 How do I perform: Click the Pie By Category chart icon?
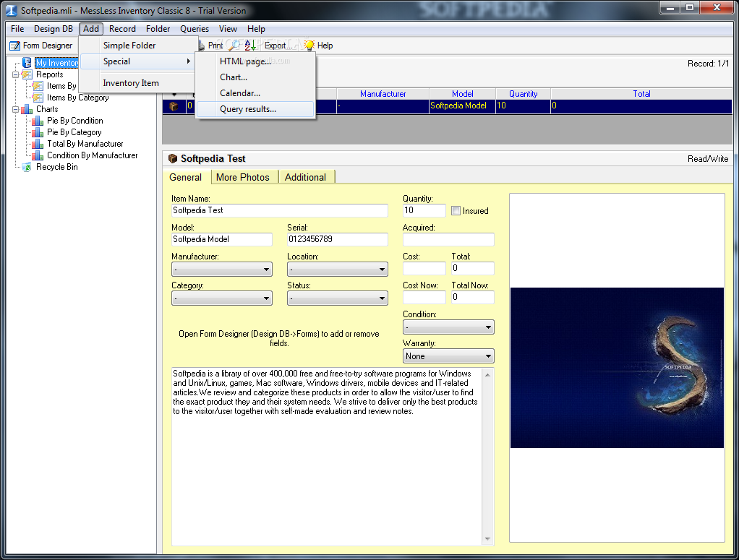[x=38, y=132]
